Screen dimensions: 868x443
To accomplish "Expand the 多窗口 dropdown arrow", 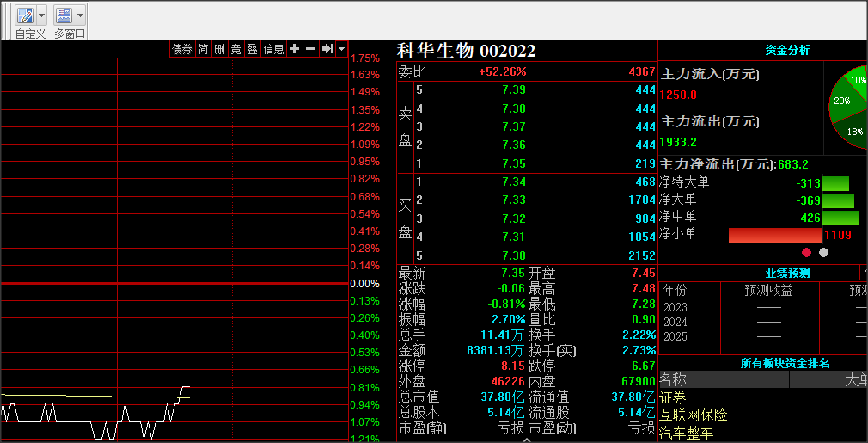I will 81,15.
